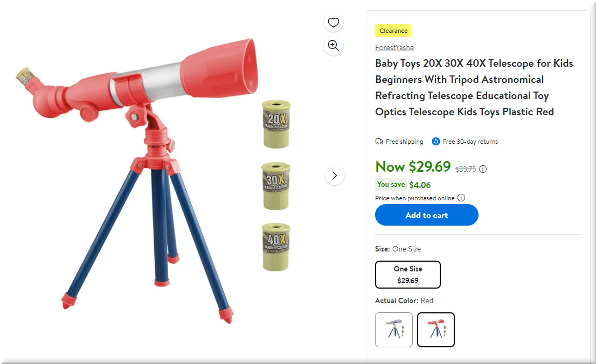596x364 pixels.
Task: Visit the ForestYashe seller link
Action: 394,47
